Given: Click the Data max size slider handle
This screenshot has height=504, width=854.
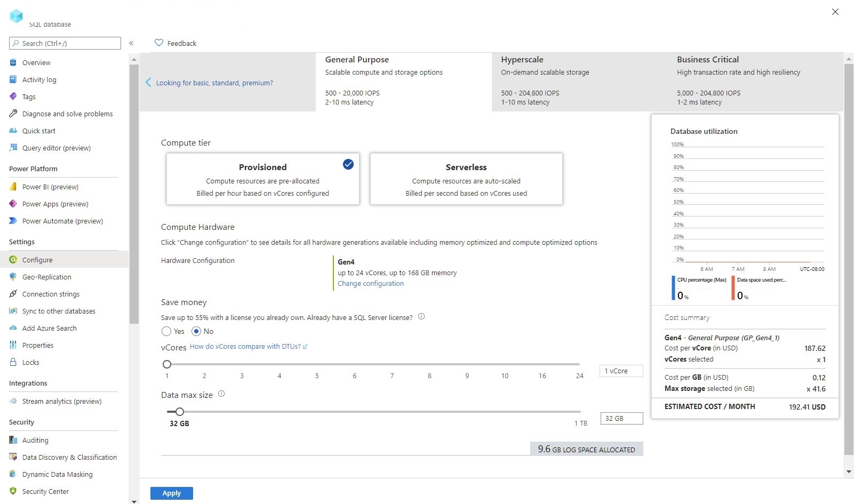Looking at the screenshot, I should [x=180, y=412].
